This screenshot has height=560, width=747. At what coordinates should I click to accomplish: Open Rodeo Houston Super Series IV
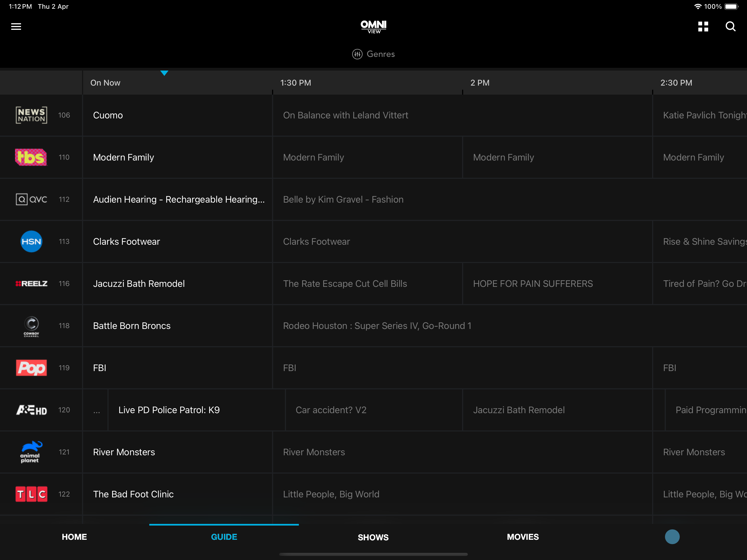click(510, 326)
